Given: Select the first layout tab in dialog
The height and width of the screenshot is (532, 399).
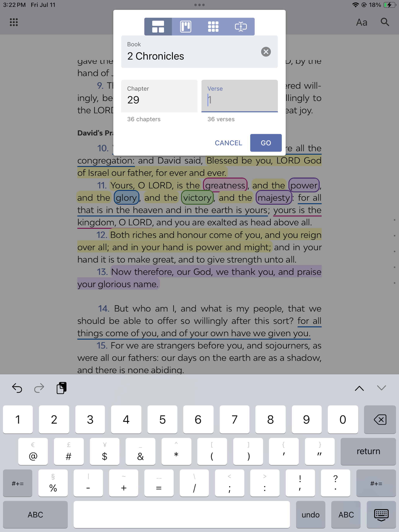Looking at the screenshot, I should coord(158,26).
